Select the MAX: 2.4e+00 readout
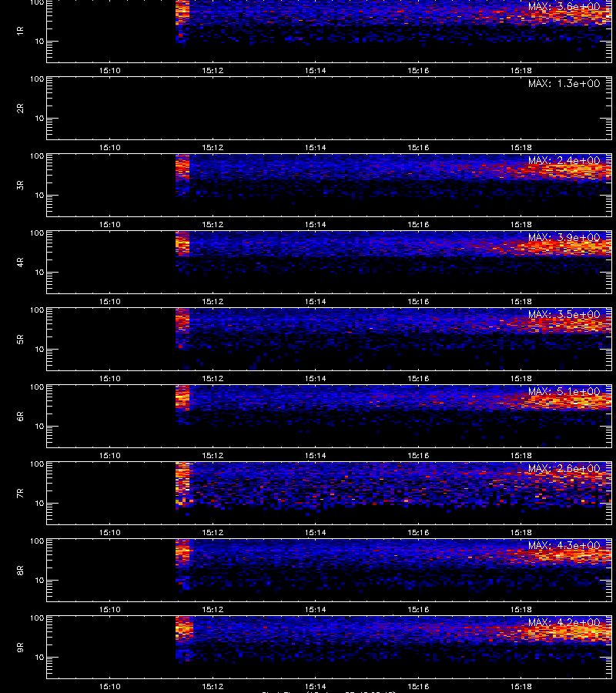 (x=564, y=160)
